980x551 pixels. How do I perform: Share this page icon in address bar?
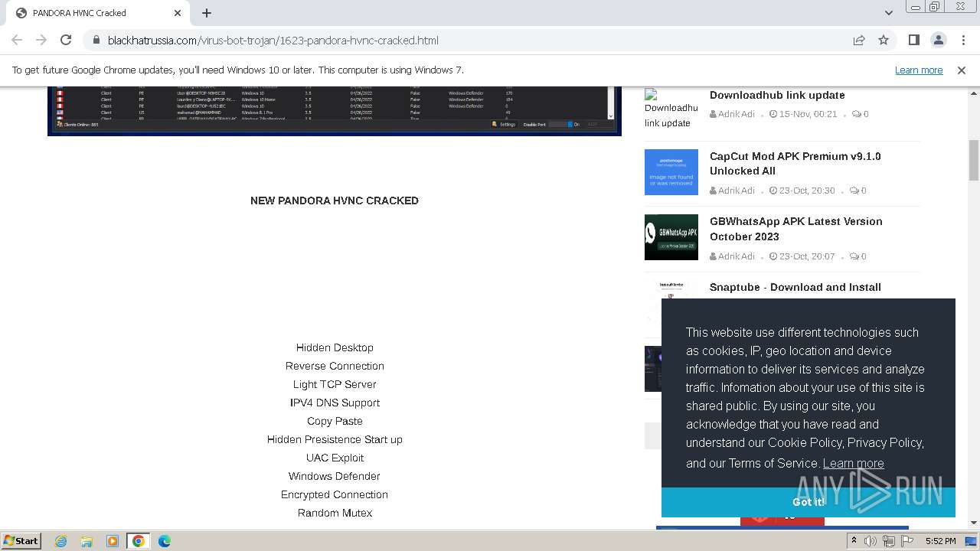(x=859, y=40)
